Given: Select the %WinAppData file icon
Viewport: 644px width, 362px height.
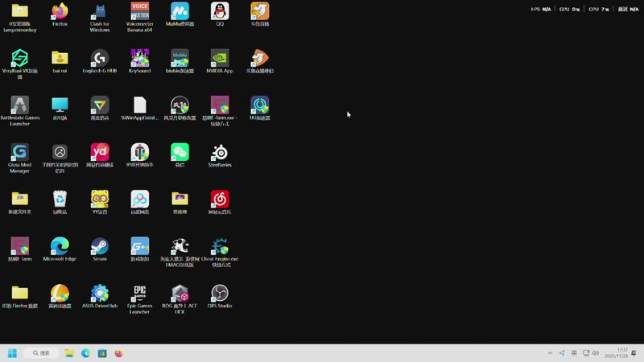Looking at the screenshot, I should [x=139, y=109].
